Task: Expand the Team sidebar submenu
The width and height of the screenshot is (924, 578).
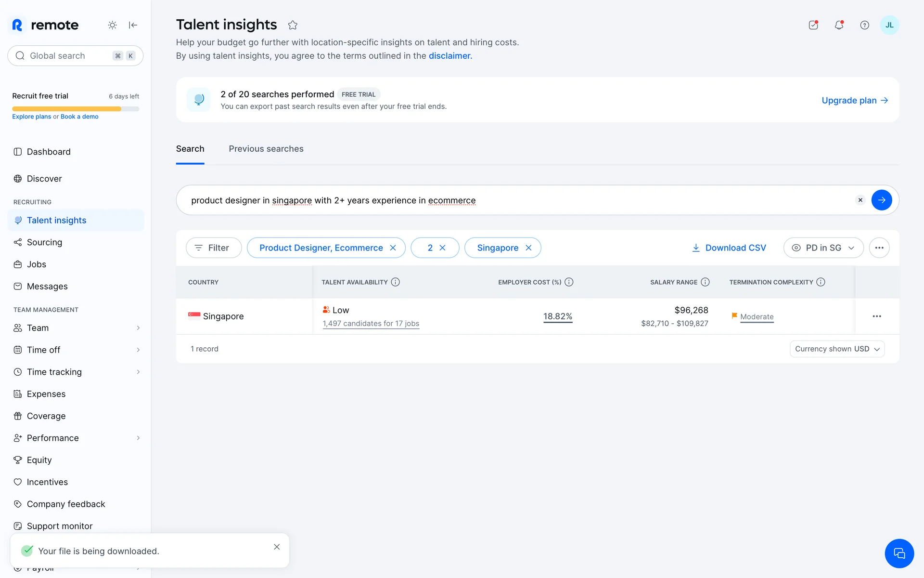Action: [138, 328]
